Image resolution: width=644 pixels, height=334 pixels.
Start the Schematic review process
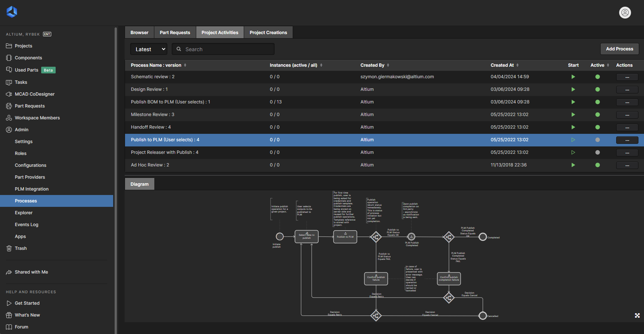[573, 77]
